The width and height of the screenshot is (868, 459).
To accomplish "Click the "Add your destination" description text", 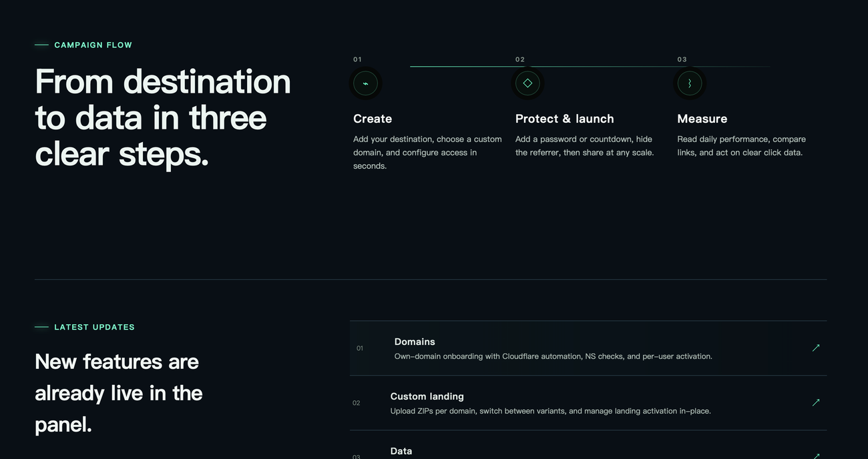I will pos(427,153).
